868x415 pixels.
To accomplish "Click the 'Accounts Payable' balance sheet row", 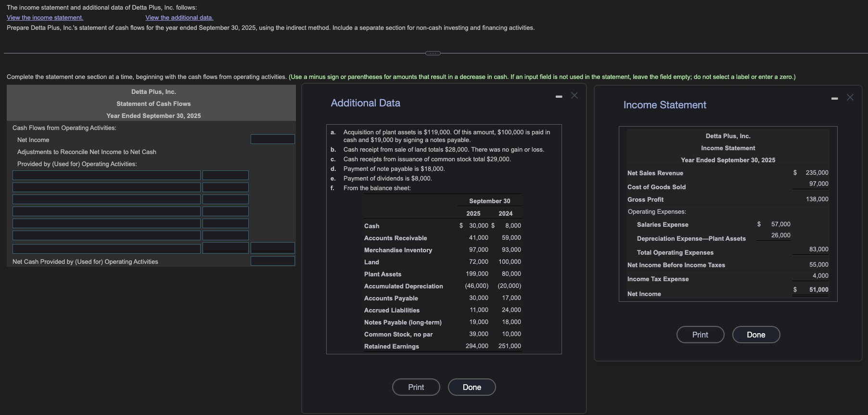I will (x=443, y=298).
